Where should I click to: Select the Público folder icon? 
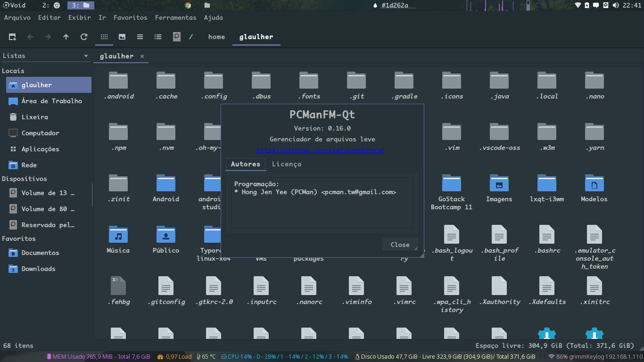166,235
